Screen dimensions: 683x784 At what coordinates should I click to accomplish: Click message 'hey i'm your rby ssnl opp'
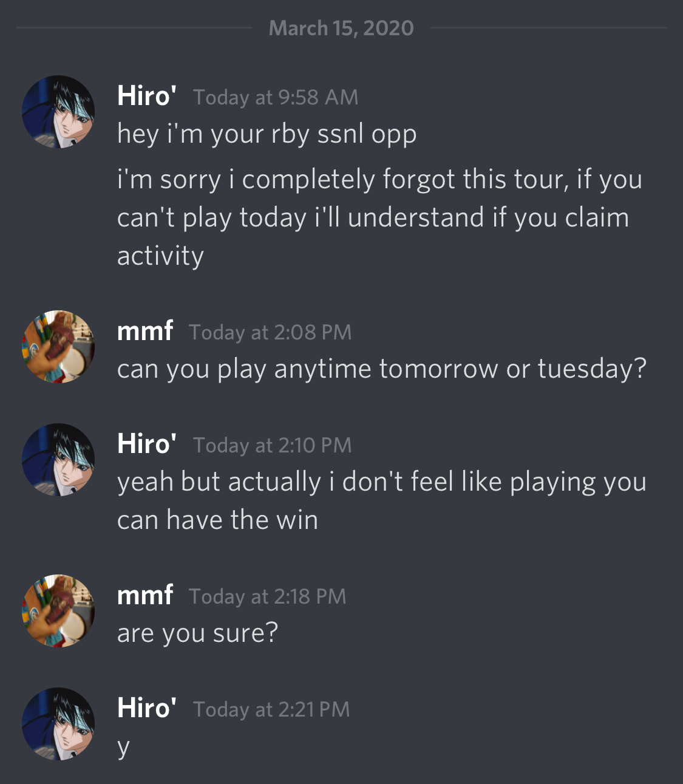click(x=267, y=134)
